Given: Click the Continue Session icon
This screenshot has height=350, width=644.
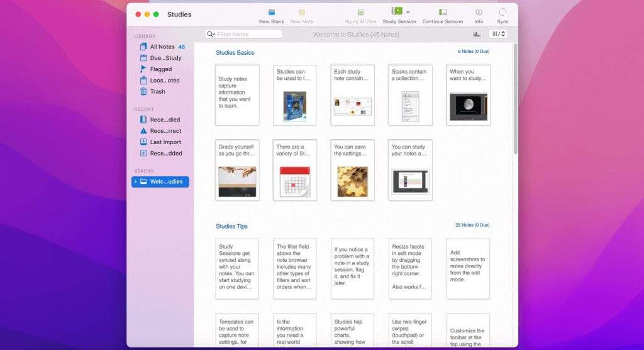Looking at the screenshot, I should pyautogui.click(x=443, y=13).
